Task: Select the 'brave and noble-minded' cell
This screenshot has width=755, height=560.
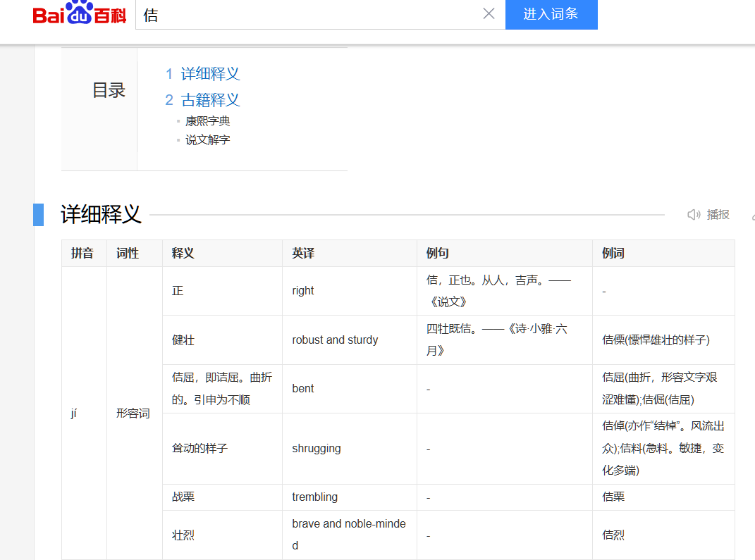Action: coord(350,535)
